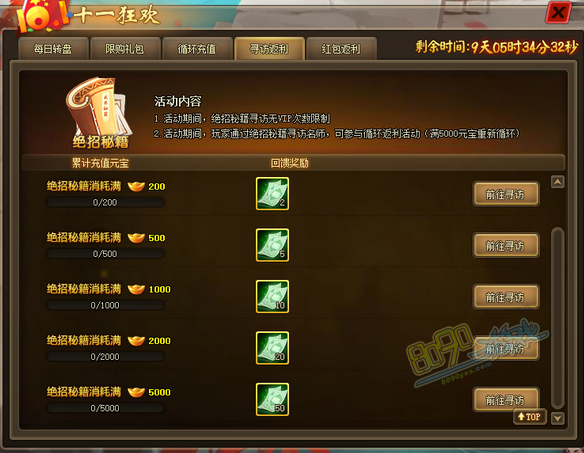Image resolution: width=584 pixels, height=453 pixels.
Task: Switch to the 每日转盘 tab
Action: coord(53,49)
